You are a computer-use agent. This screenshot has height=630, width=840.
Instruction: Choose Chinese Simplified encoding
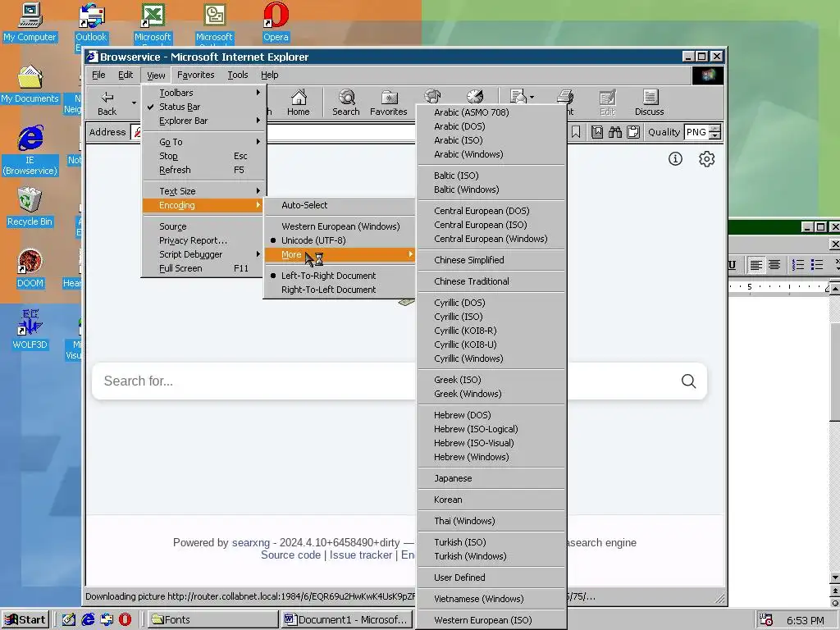click(491, 260)
